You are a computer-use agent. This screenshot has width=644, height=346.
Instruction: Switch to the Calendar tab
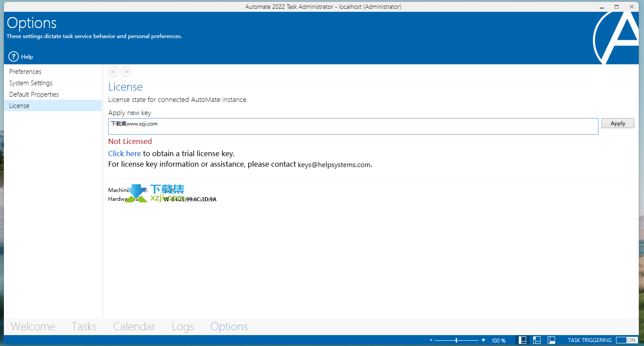coord(134,327)
